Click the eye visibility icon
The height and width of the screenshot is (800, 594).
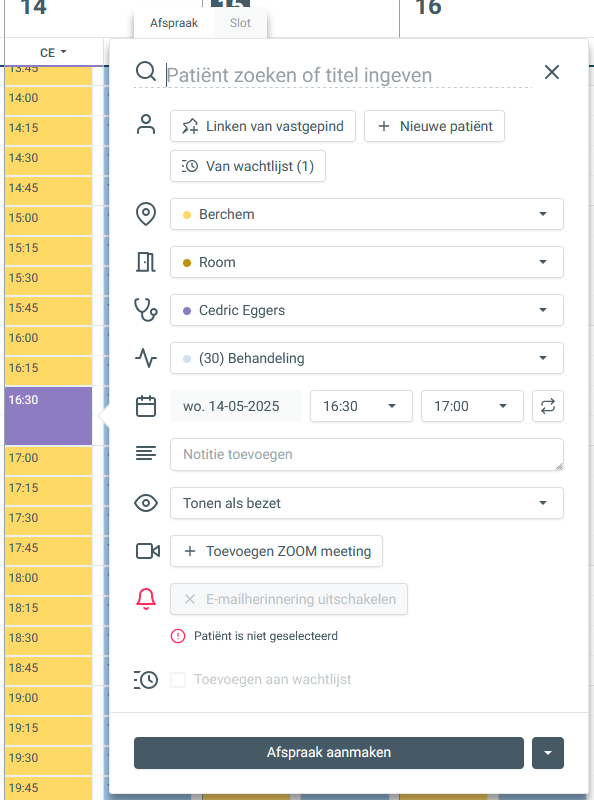146,503
